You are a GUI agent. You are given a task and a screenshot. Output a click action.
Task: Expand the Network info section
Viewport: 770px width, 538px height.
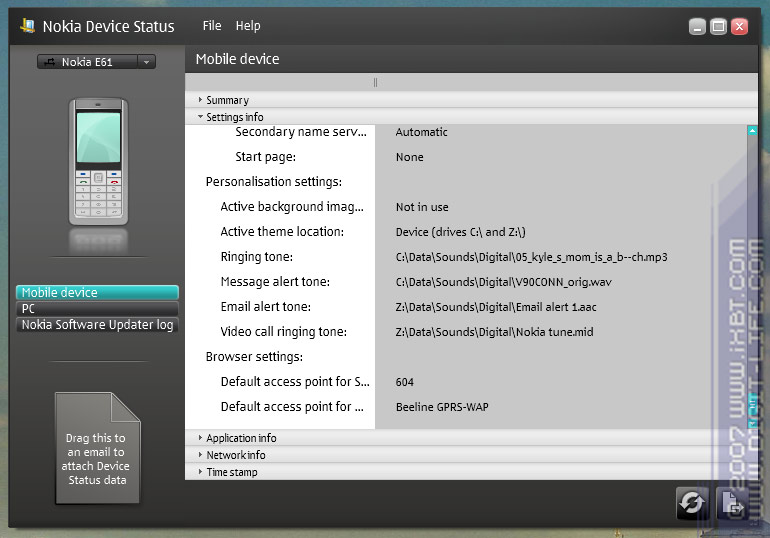tap(471, 455)
